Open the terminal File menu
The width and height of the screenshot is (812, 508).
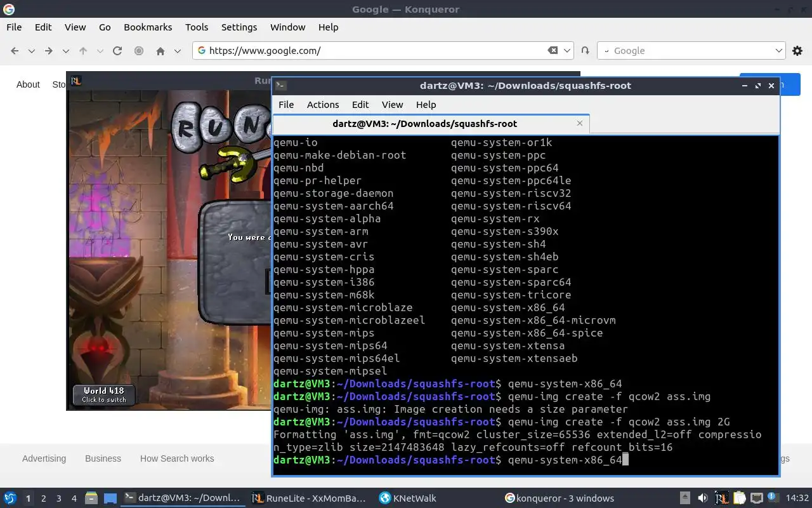[286, 105]
